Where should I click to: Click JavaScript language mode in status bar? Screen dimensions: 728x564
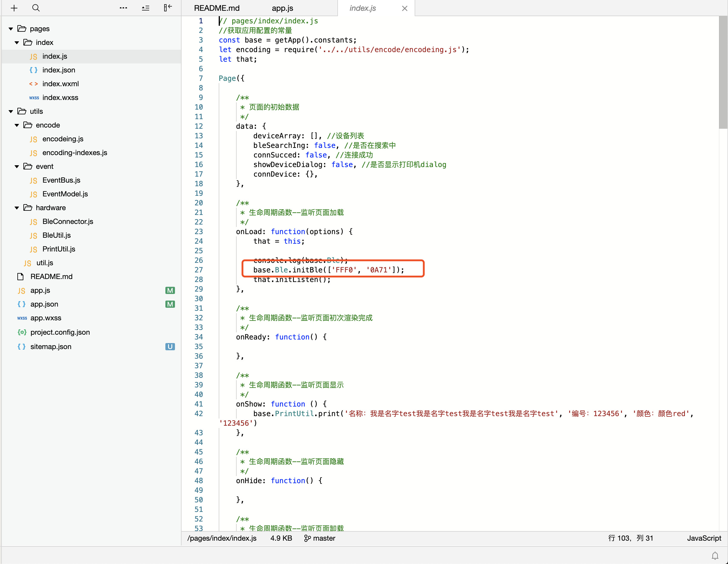pyautogui.click(x=704, y=538)
